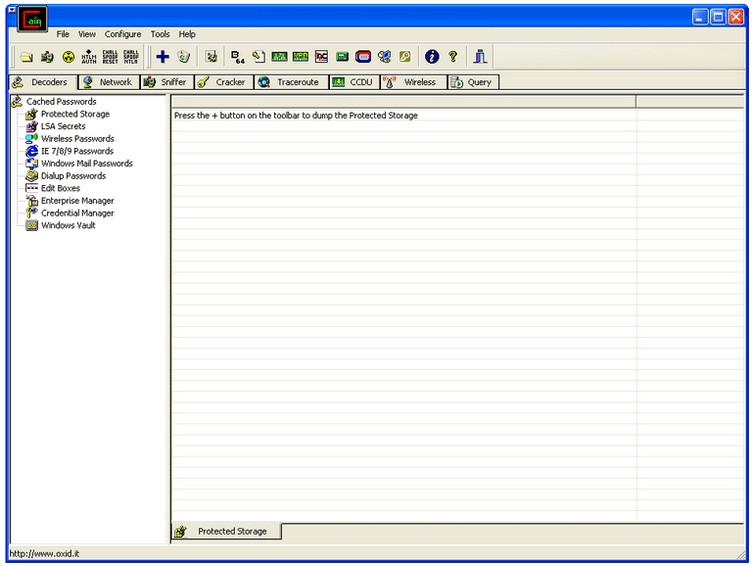The image size is (752, 566).
Task: Click the Exit door toolbar icon
Action: tap(480, 57)
